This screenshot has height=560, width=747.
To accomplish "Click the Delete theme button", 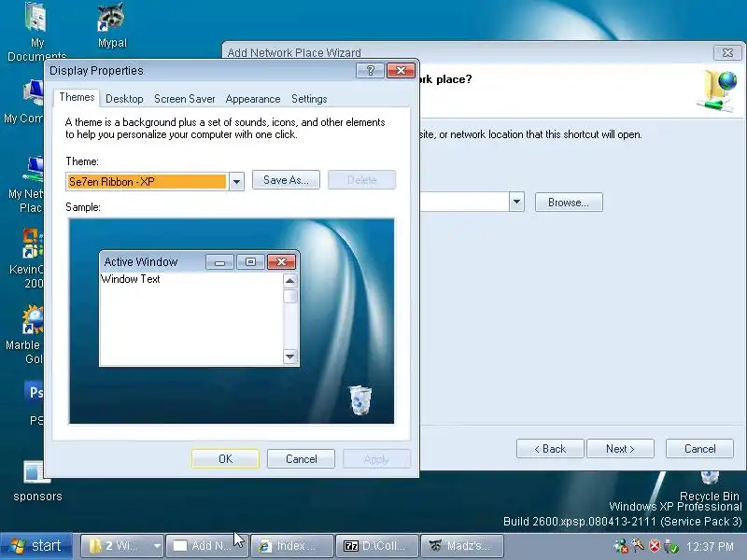I will click(x=361, y=180).
